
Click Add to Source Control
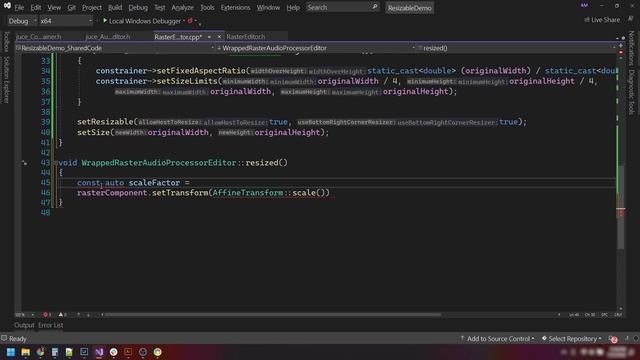[497, 339]
